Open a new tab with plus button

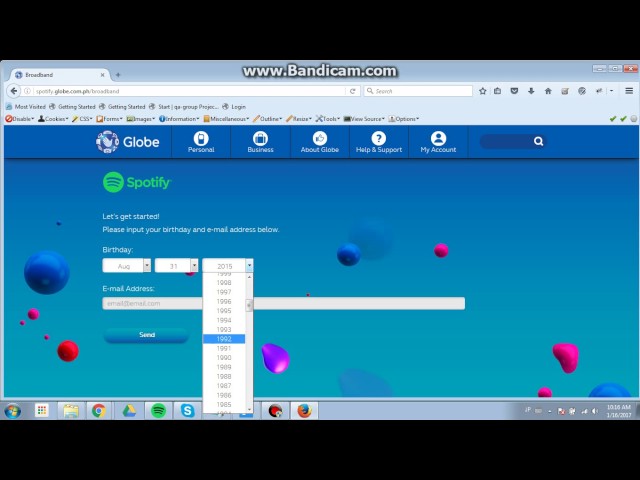tap(118, 75)
